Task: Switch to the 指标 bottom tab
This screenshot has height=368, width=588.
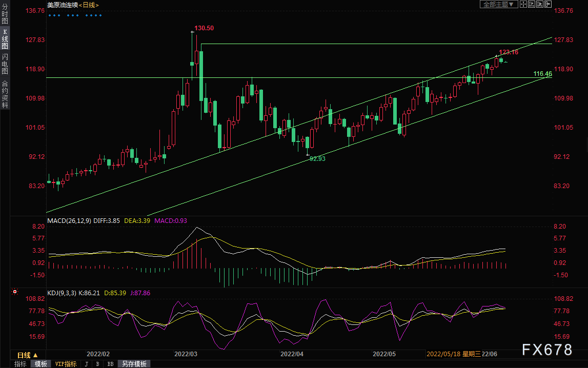Action: pos(21,364)
